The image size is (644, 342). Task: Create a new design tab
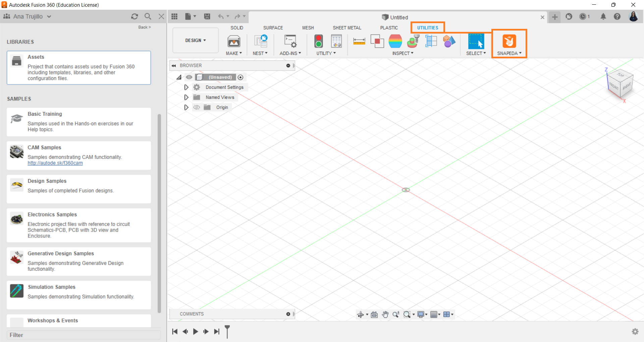555,17
